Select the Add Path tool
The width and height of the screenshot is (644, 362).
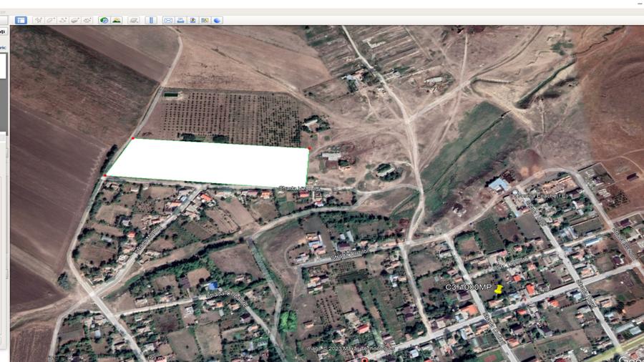(x=63, y=20)
